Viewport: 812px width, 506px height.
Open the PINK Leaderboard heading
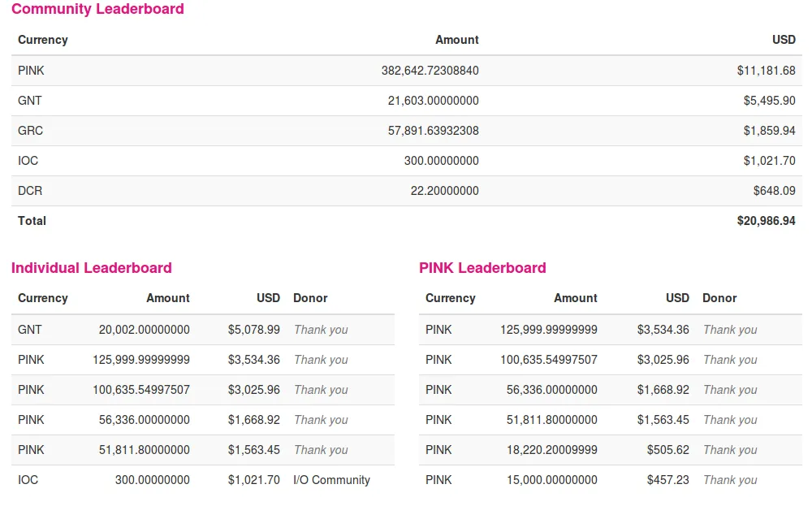(x=482, y=268)
